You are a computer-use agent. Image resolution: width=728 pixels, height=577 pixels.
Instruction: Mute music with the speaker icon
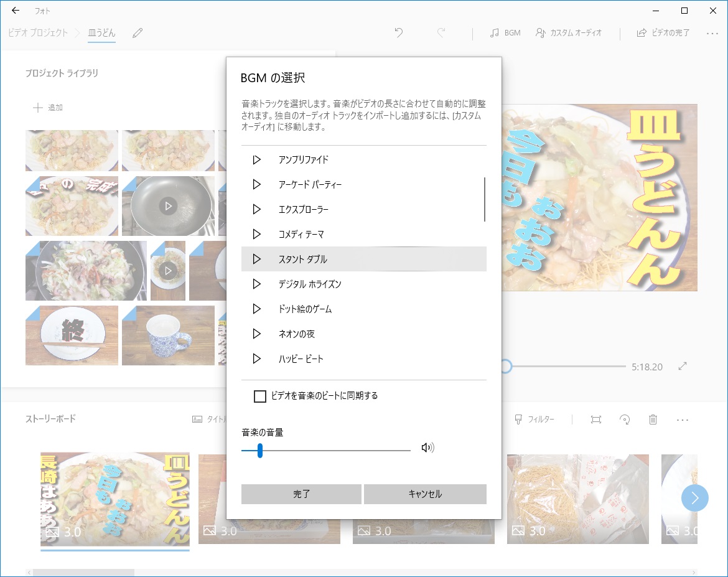427,448
